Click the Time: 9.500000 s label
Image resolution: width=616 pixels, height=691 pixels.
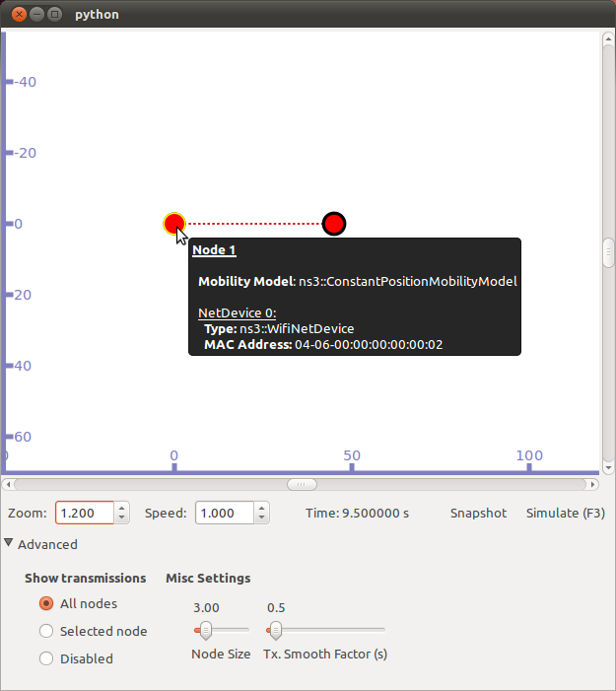[x=358, y=513]
